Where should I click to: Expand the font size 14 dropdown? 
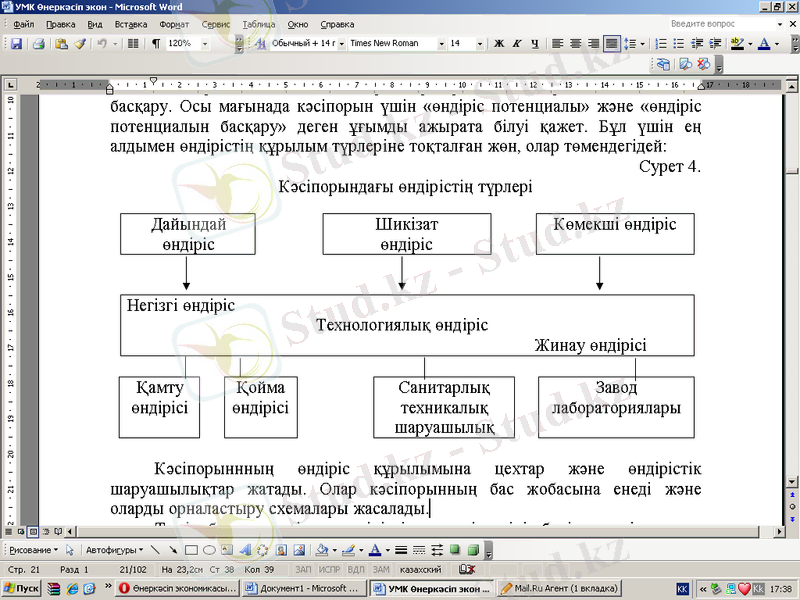click(482, 44)
